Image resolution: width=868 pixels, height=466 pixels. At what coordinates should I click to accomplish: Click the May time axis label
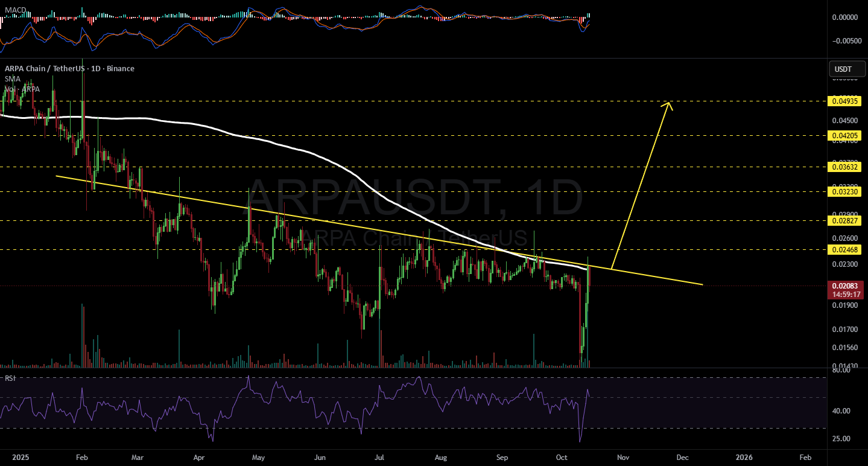(x=259, y=458)
